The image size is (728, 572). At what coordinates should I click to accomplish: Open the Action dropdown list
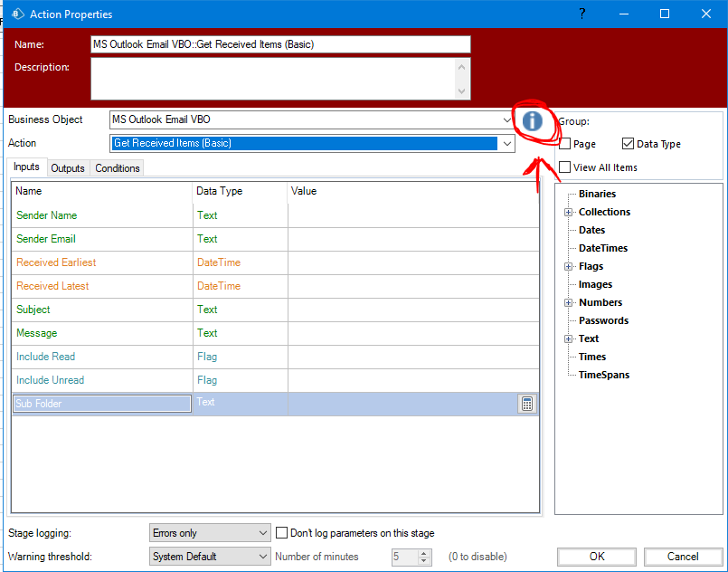coord(507,144)
